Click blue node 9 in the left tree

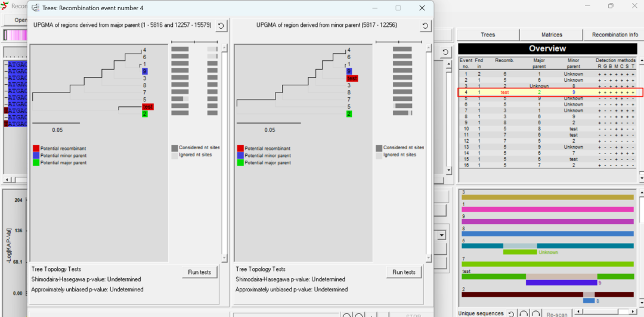(144, 72)
